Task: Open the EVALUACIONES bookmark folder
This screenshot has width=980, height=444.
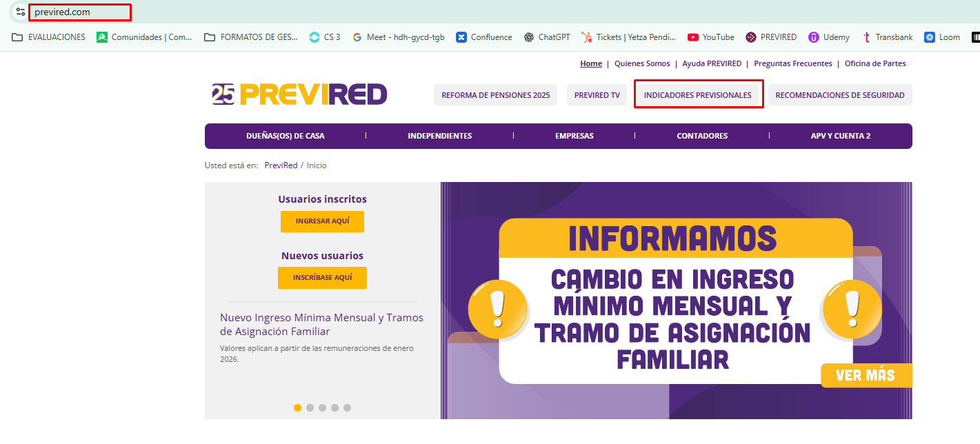Action: [49, 37]
